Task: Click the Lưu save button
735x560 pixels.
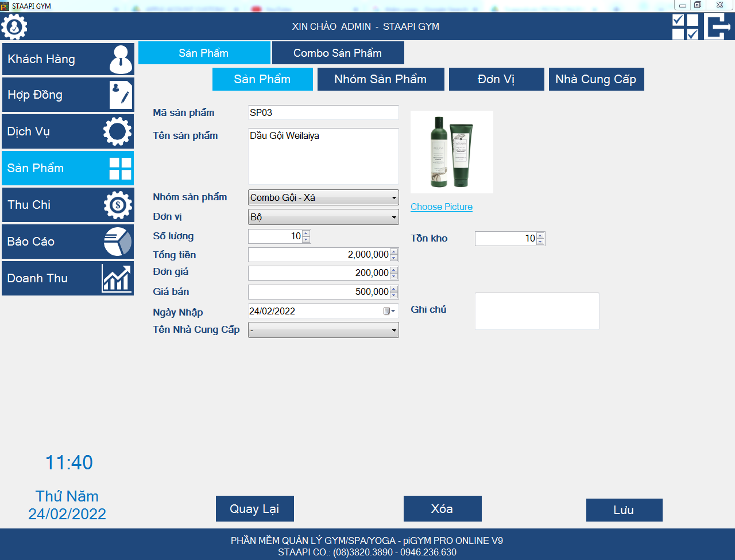Action: [x=624, y=510]
